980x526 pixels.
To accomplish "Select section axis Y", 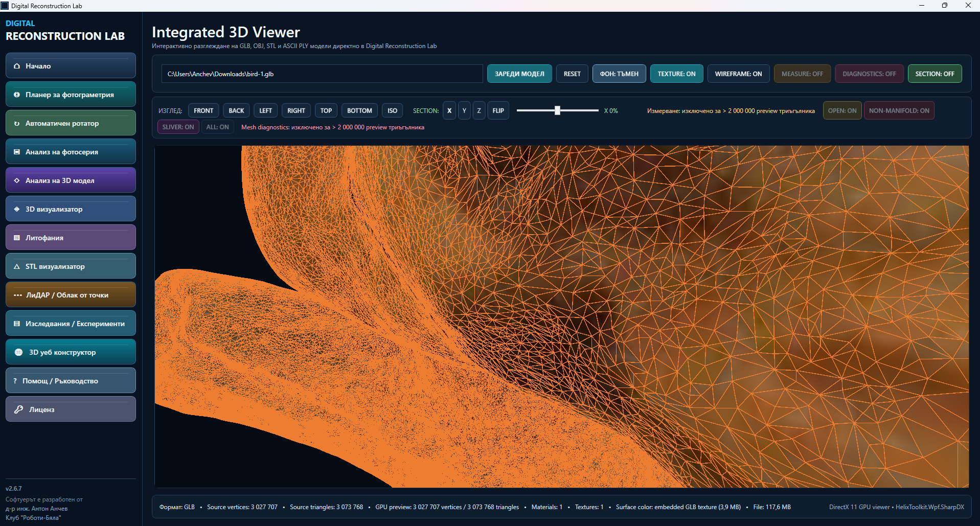I will click(x=464, y=110).
